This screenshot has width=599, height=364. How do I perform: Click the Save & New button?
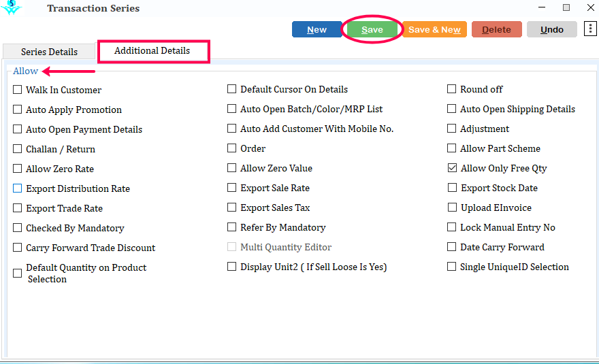click(434, 29)
